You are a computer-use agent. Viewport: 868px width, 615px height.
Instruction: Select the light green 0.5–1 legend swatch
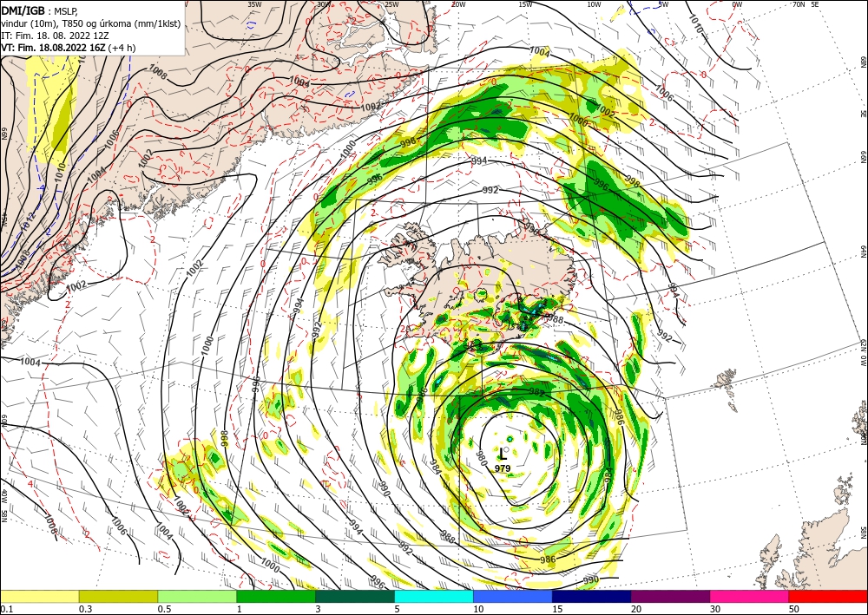coord(197,596)
